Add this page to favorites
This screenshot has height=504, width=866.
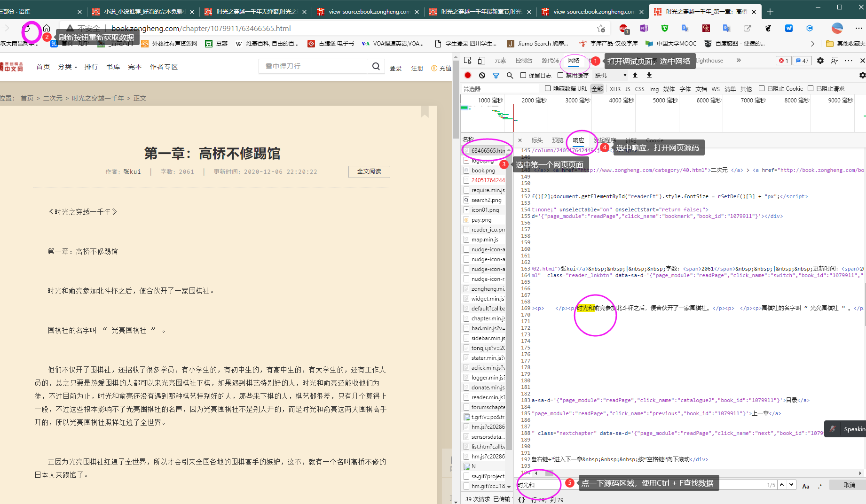(x=601, y=28)
